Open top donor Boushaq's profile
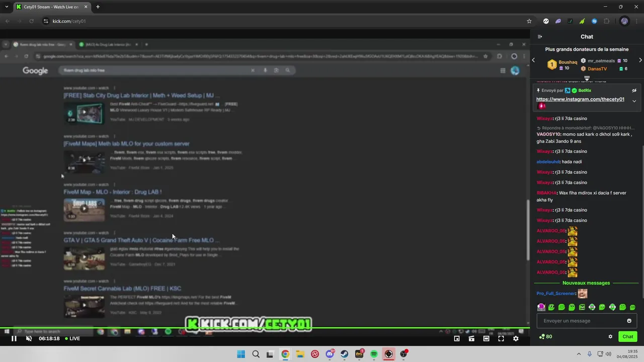The image size is (644, 362). 568,62
